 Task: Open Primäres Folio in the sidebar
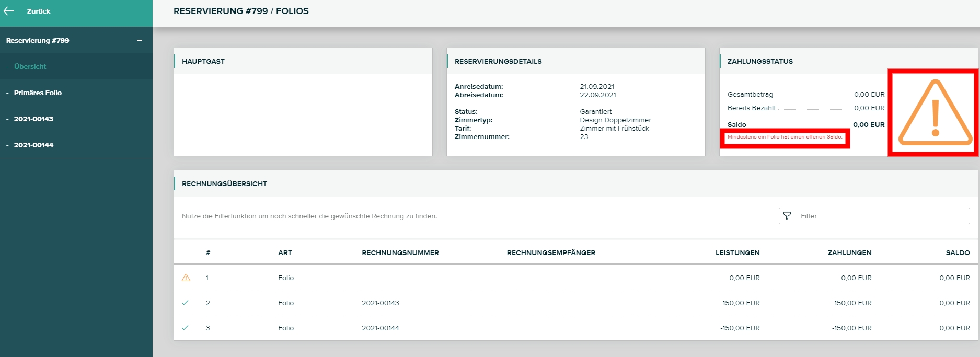(38, 93)
